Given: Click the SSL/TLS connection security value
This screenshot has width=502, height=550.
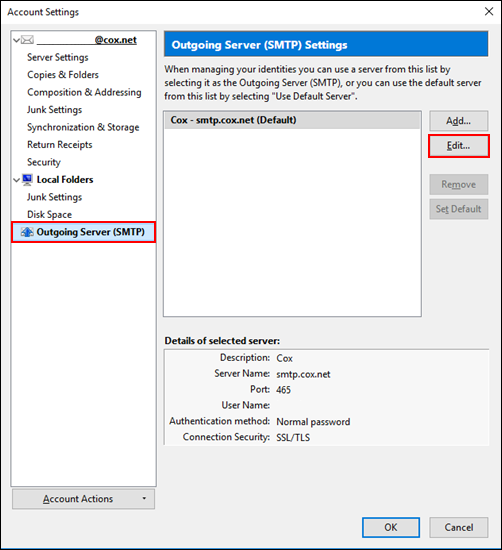Looking at the screenshot, I should tap(293, 437).
